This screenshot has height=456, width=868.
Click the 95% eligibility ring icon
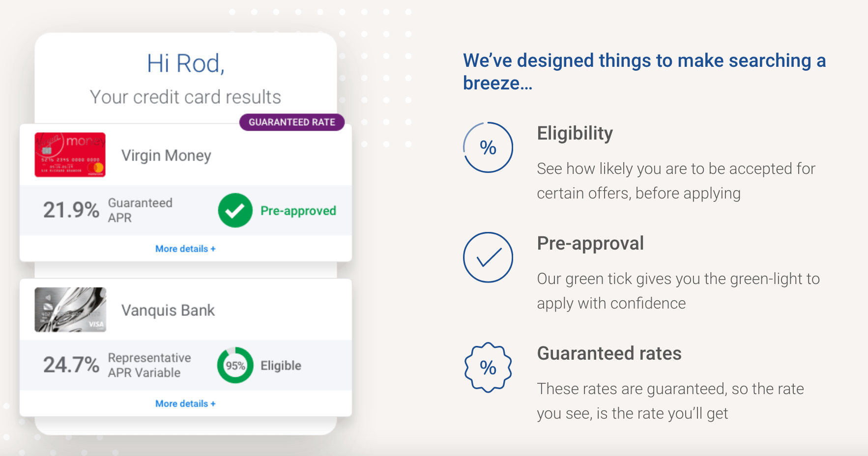click(235, 365)
